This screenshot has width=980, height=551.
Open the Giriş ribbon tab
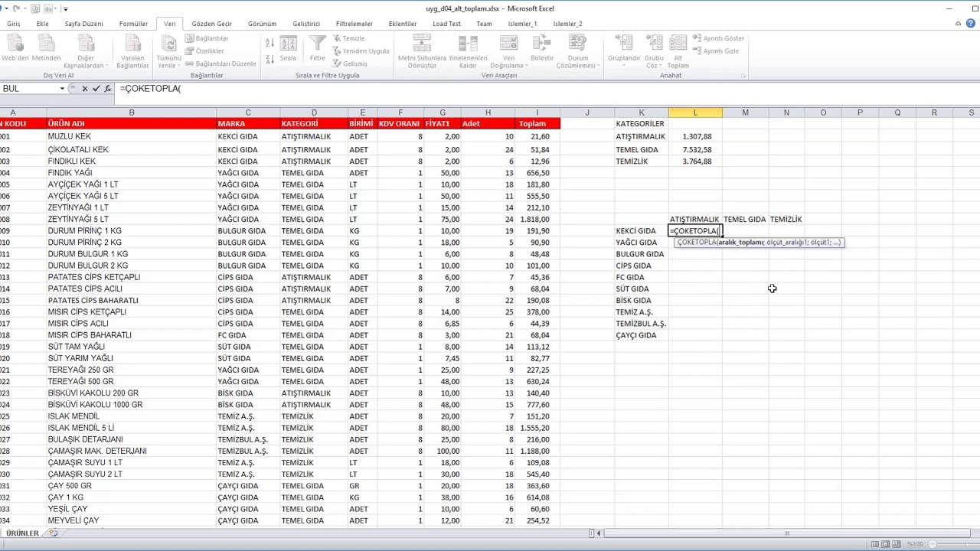(14, 24)
